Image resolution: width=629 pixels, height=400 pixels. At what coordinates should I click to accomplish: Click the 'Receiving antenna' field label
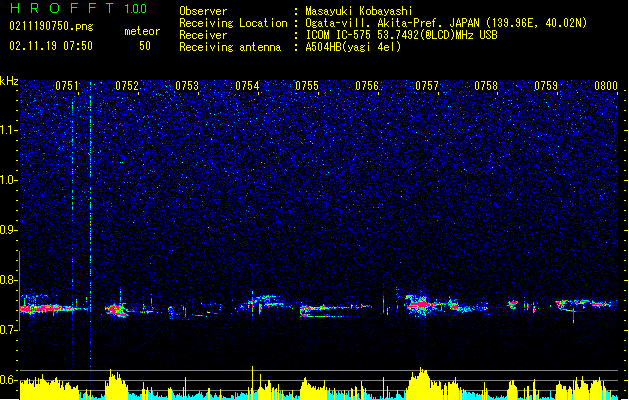(230, 47)
